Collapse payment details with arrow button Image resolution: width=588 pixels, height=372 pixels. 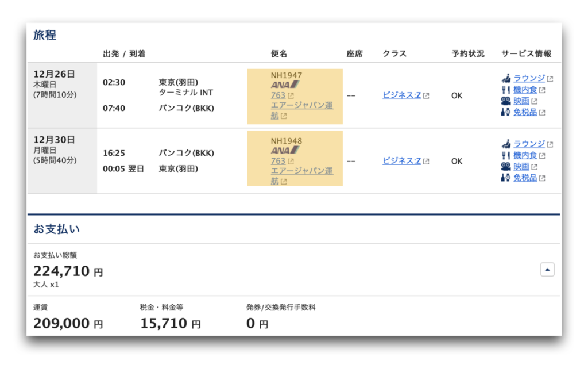coord(547,270)
